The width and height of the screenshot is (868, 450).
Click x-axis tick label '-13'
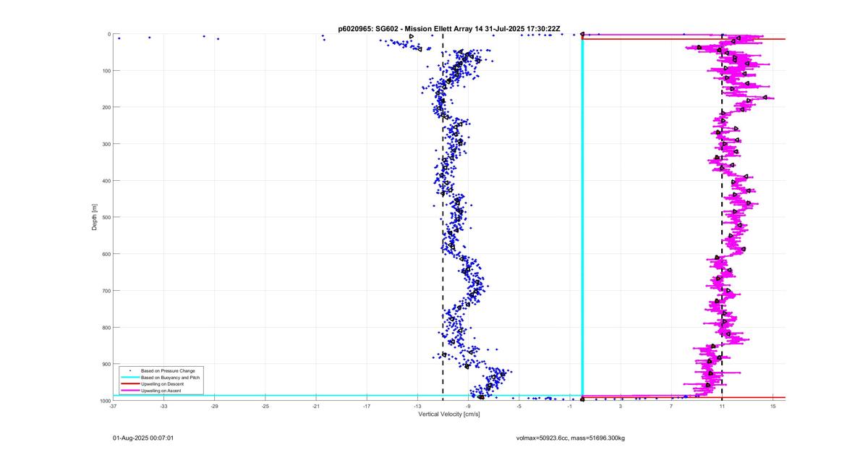(417, 406)
